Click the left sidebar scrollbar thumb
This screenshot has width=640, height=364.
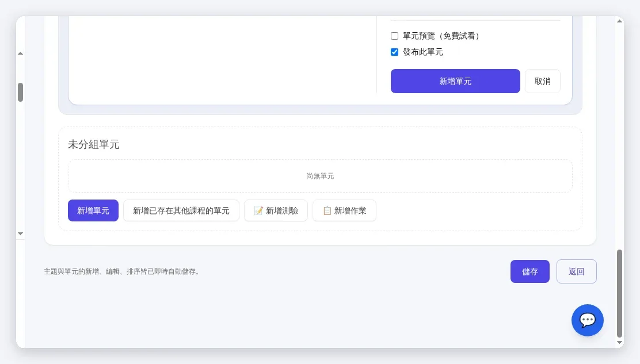[20, 92]
